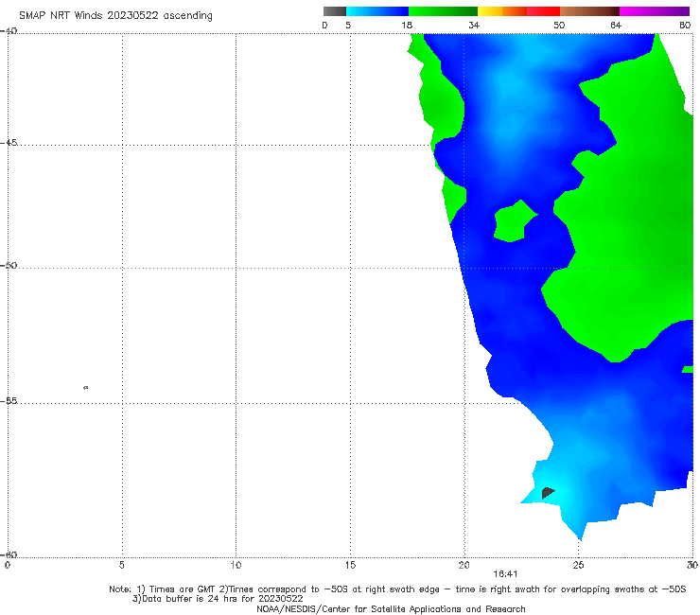Click the color bar label 5
Viewport: 700px width, 615px height.
(x=348, y=26)
